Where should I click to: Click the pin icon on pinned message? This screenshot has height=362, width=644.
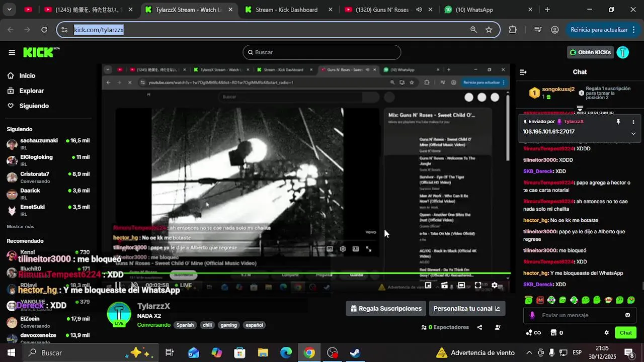pos(618,122)
